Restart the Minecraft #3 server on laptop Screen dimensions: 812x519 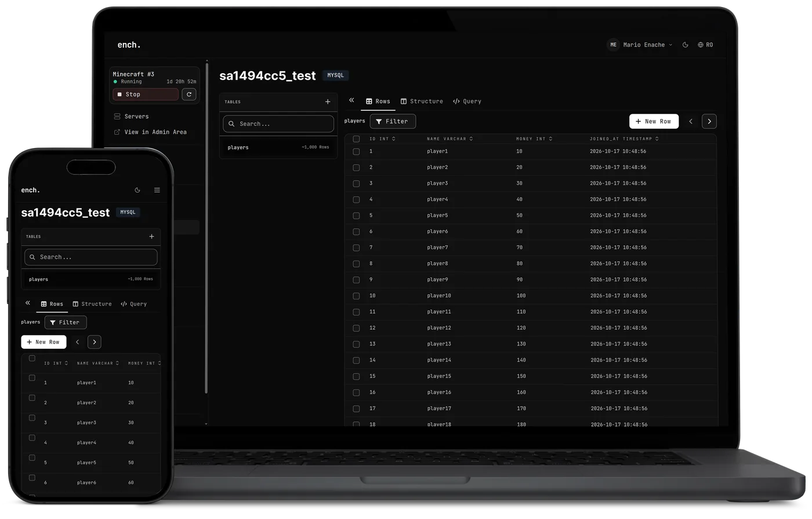coord(189,94)
